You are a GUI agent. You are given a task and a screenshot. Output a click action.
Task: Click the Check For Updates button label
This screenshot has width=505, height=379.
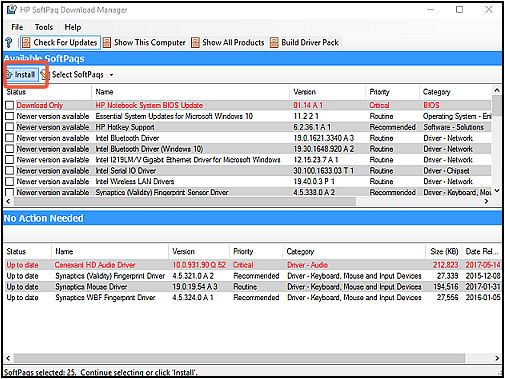tap(65, 43)
